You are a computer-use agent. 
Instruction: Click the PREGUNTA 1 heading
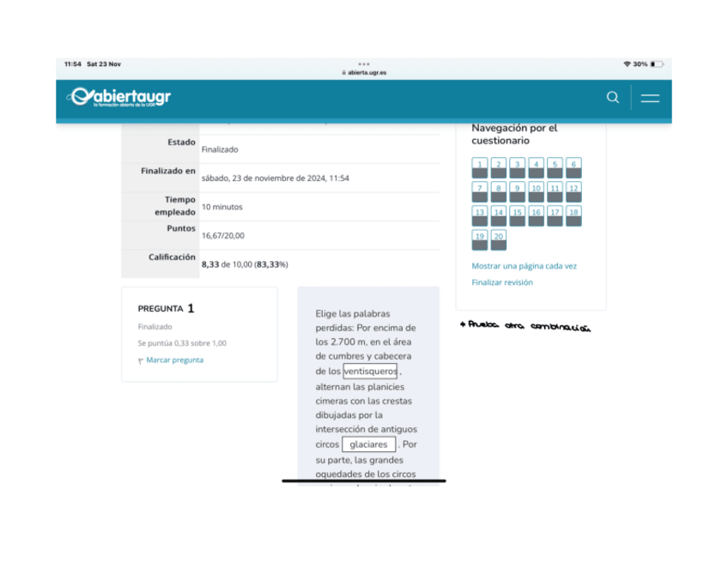(166, 309)
